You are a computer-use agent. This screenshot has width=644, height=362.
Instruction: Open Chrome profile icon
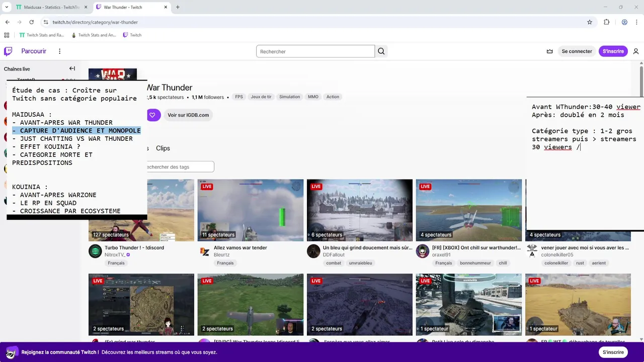[x=624, y=22]
